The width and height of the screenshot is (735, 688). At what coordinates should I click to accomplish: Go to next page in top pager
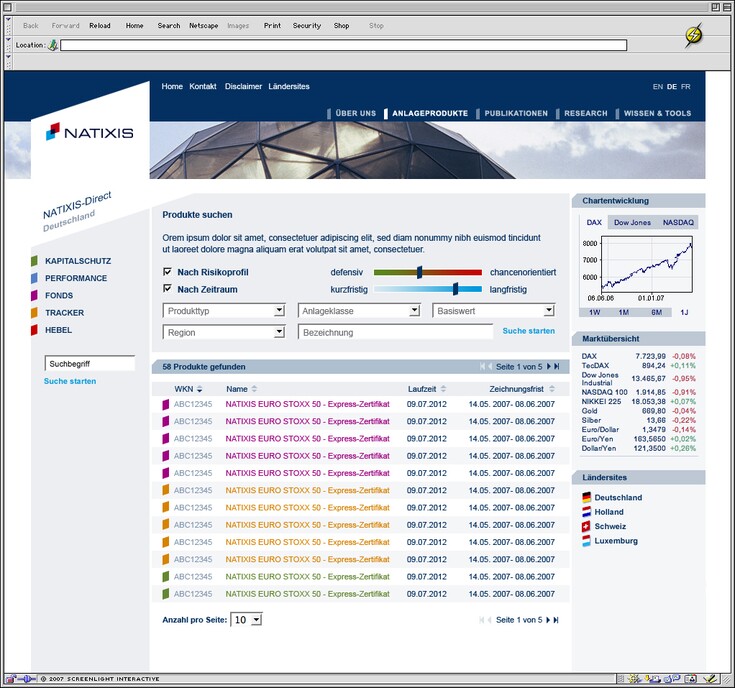pos(548,366)
